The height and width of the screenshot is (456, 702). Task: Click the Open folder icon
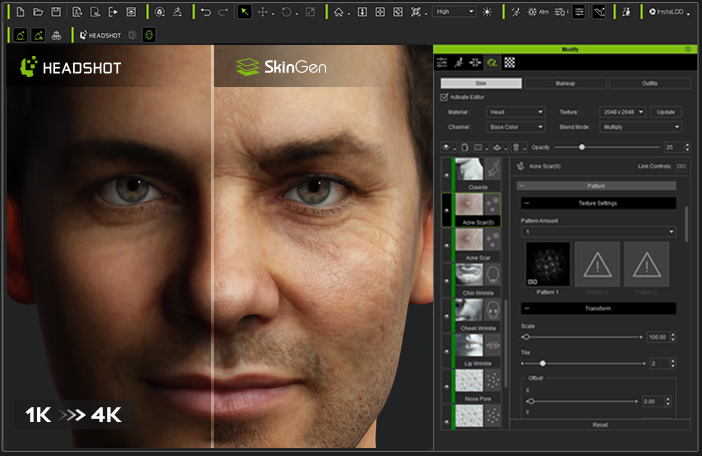point(37,12)
